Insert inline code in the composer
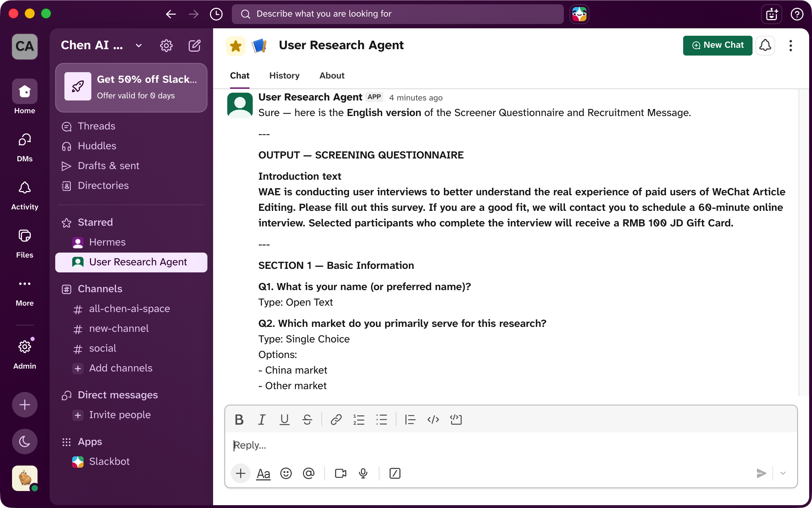Viewport: 812px width, 508px height. 433,420
